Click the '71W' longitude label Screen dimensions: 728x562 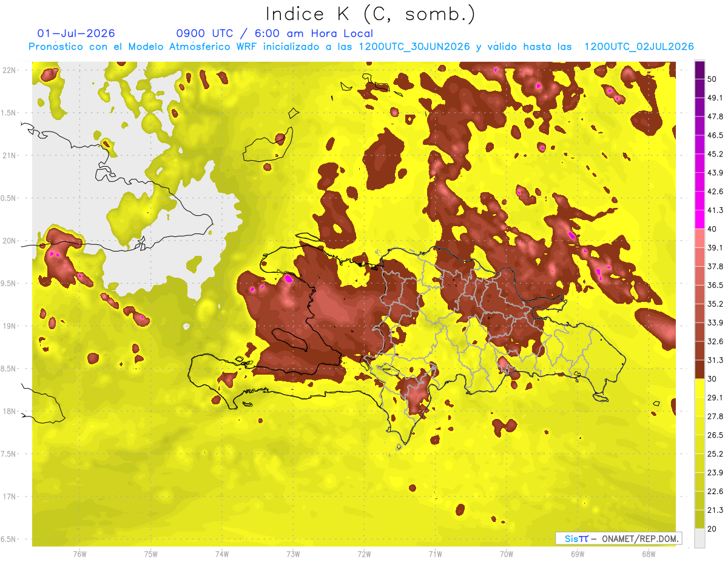(x=435, y=554)
